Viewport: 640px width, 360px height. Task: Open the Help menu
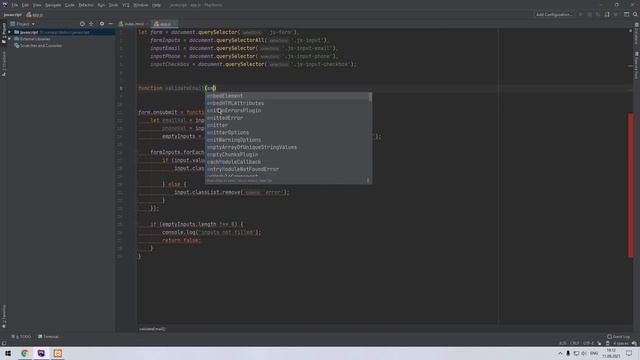point(156,5)
